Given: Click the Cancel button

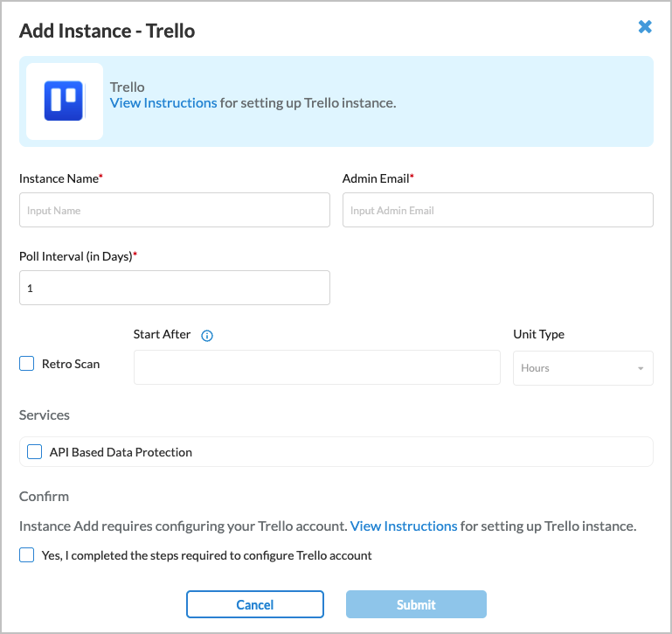Looking at the screenshot, I should pos(255,604).
